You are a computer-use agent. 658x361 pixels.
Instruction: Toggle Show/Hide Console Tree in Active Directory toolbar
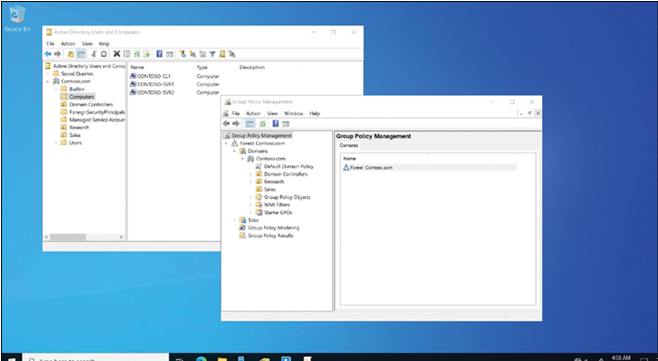tap(81, 54)
